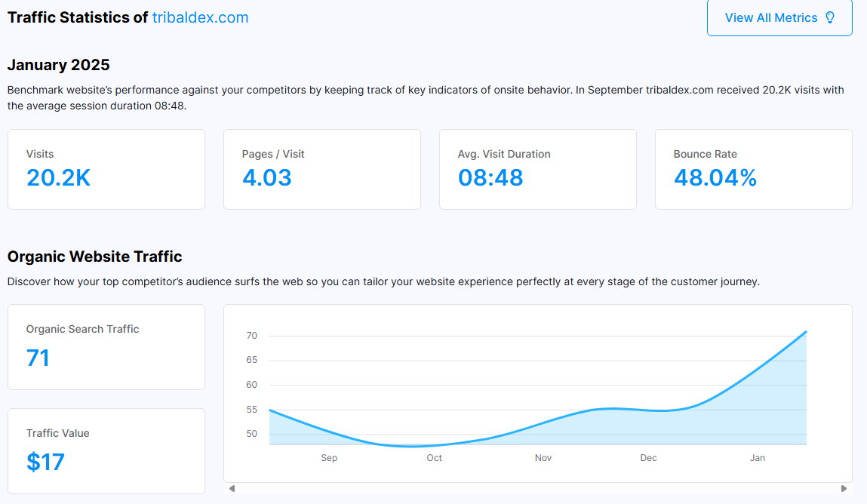Click the chart right scroll arrow
Image resolution: width=867 pixels, height=504 pixels.
[844, 488]
